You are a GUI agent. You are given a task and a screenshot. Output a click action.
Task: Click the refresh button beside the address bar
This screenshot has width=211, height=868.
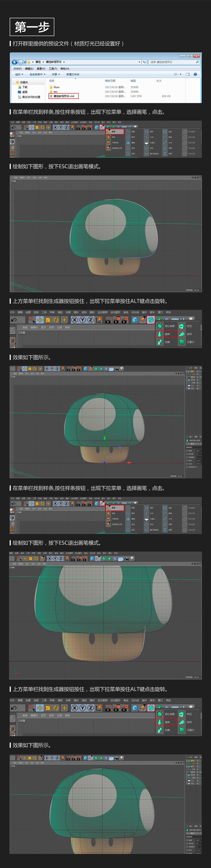pyautogui.click(x=144, y=62)
